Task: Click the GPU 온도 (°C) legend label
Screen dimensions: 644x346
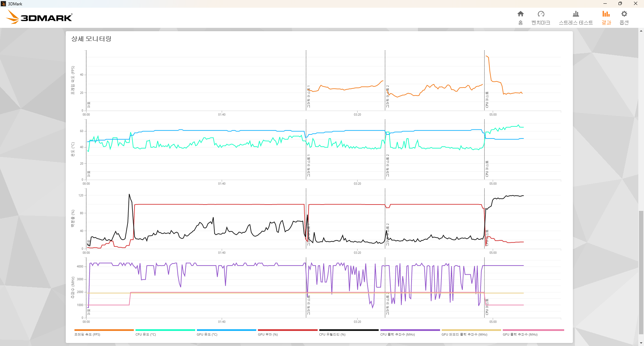Action: 207,335
